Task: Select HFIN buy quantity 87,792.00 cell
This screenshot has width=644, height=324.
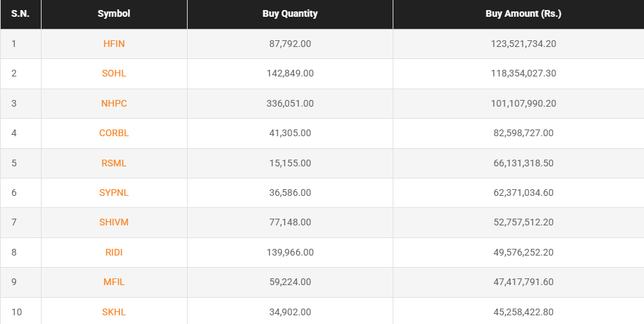Action: [289, 44]
